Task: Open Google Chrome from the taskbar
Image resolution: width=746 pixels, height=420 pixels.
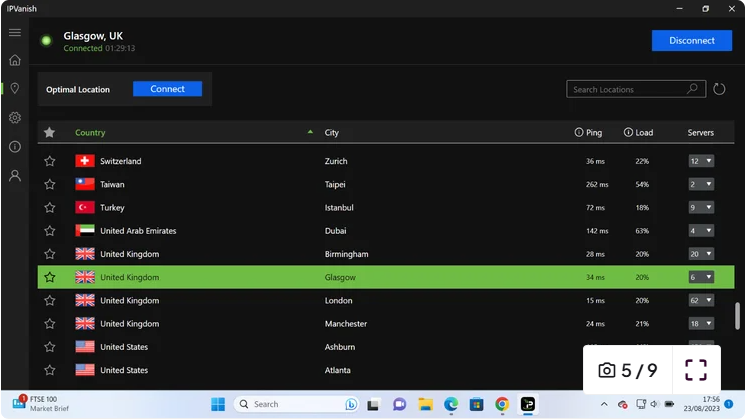Action: [x=502, y=404]
